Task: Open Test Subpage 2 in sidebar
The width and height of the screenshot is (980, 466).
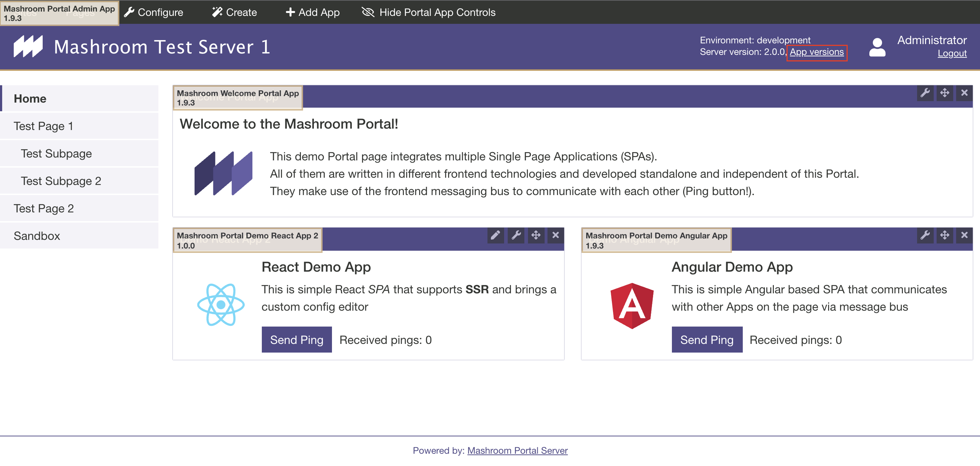Action: point(79,181)
